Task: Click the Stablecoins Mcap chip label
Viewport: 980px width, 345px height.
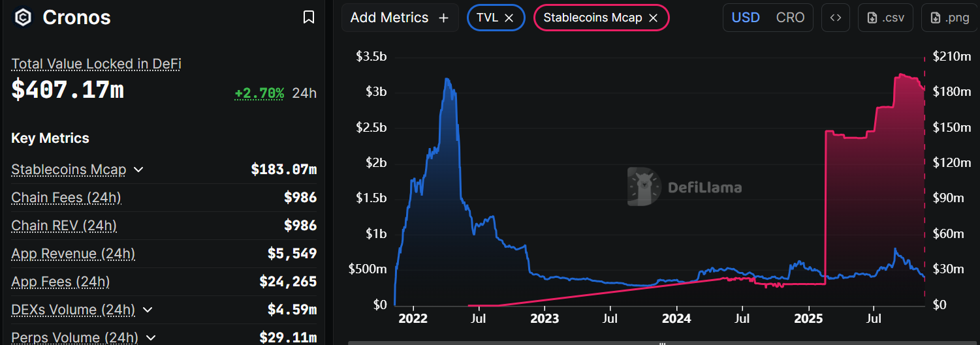Action: click(592, 18)
